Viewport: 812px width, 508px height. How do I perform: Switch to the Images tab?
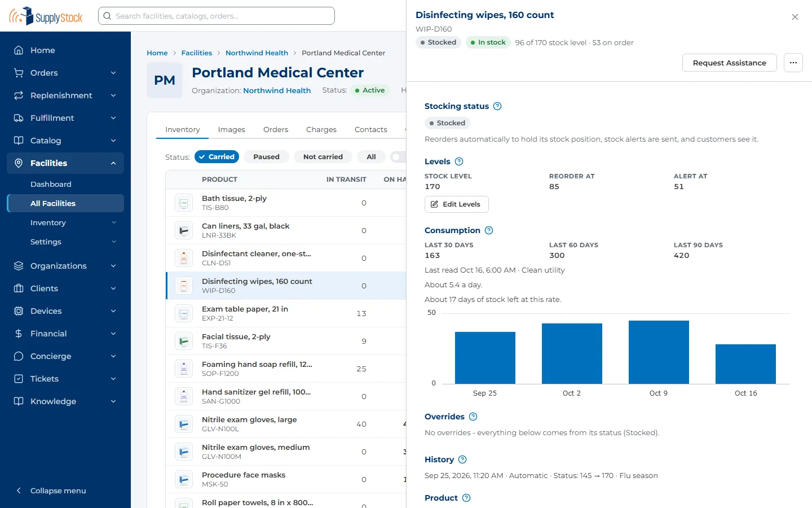pyautogui.click(x=232, y=129)
